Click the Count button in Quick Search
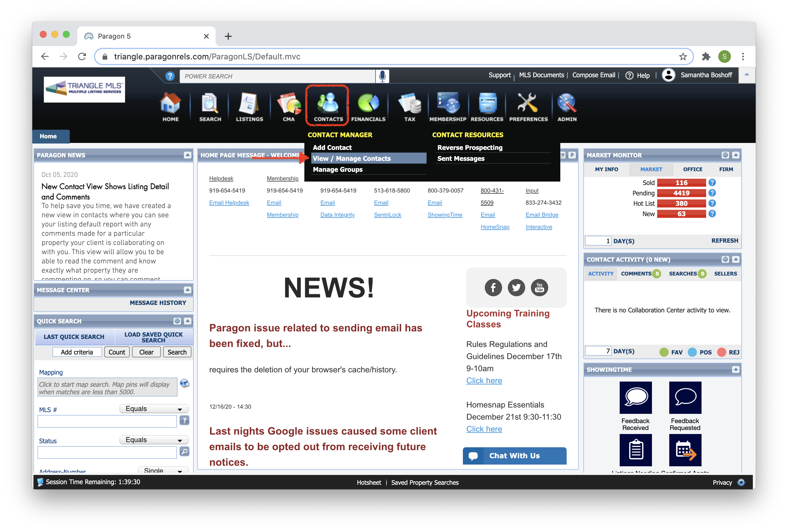The height and width of the screenshot is (532, 788). (117, 352)
